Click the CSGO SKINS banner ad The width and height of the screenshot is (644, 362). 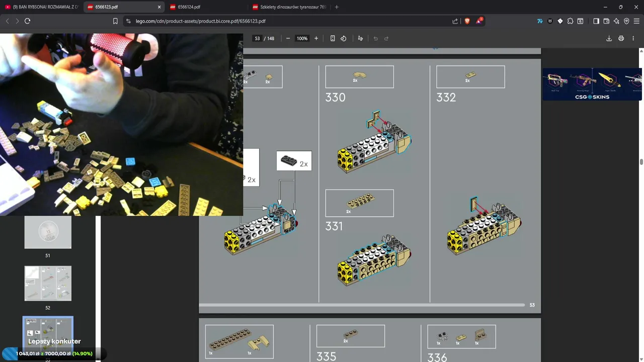592,84
